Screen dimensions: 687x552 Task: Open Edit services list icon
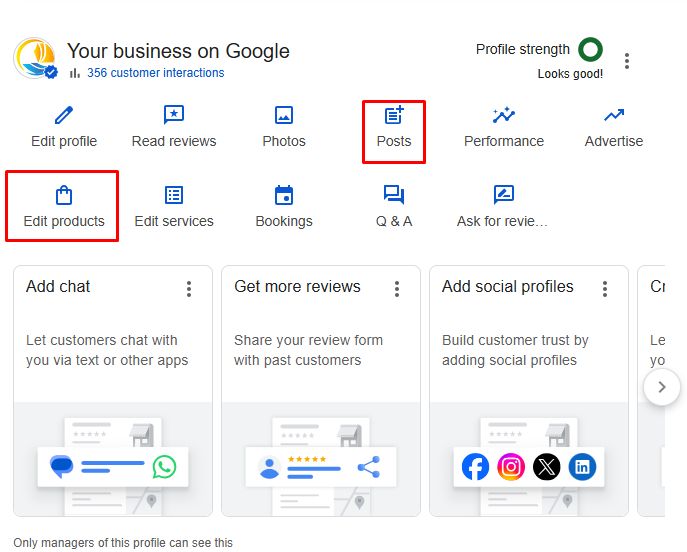(174, 195)
